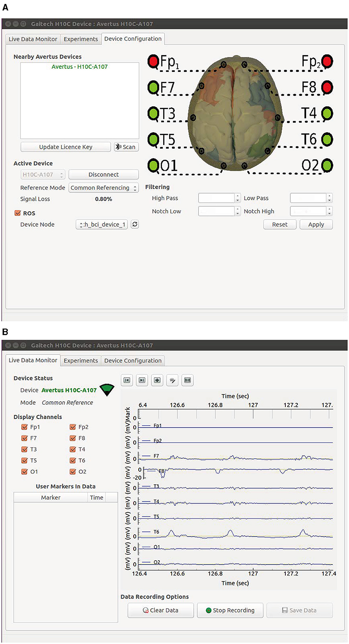
Task: Click the Low Pass spinner arrows
Action: pyautogui.click(x=329, y=198)
